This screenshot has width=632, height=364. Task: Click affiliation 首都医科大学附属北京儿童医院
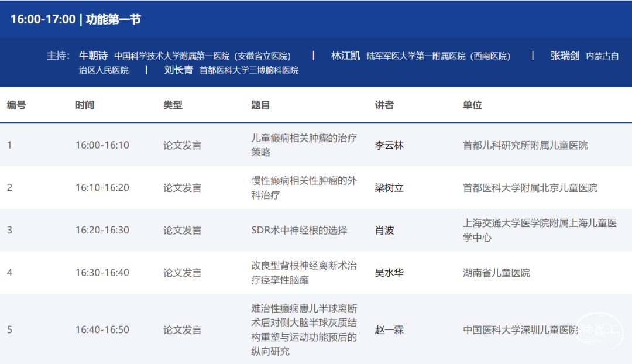pos(530,188)
